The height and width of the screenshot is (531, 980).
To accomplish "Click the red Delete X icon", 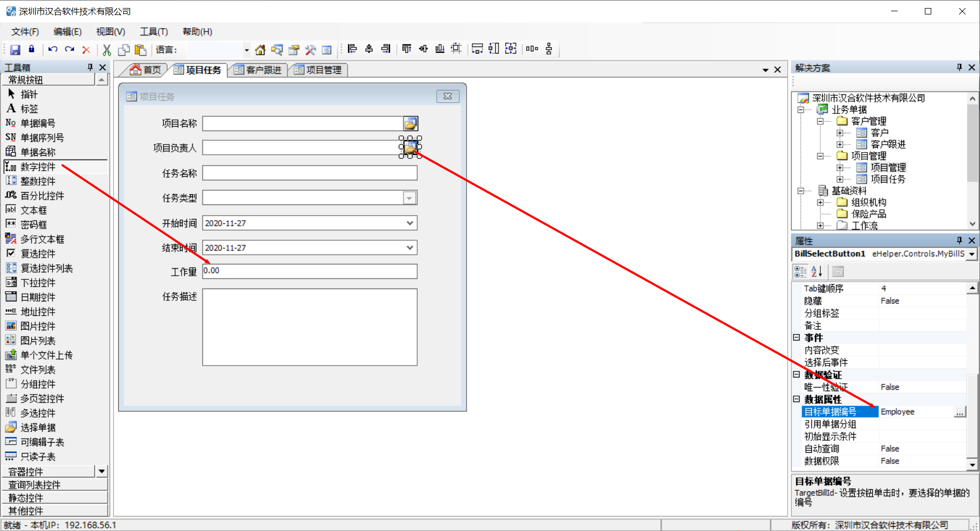I will coord(86,50).
